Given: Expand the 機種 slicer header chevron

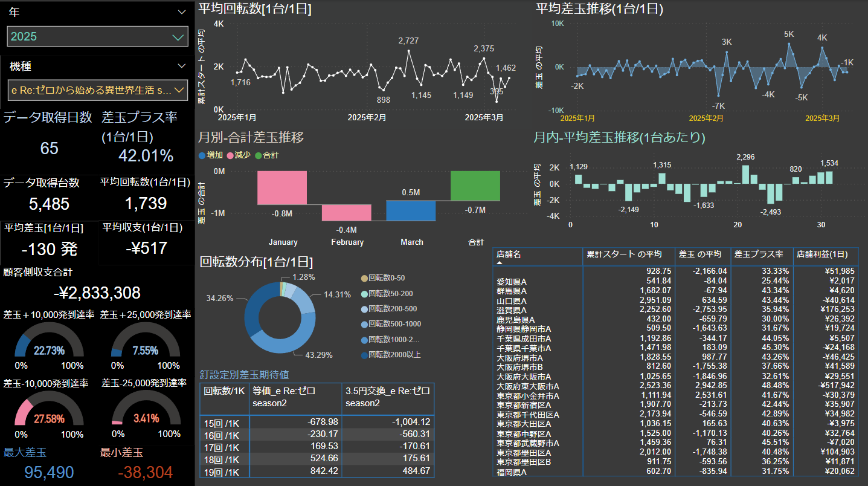Looking at the screenshot, I should pos(182,66).
